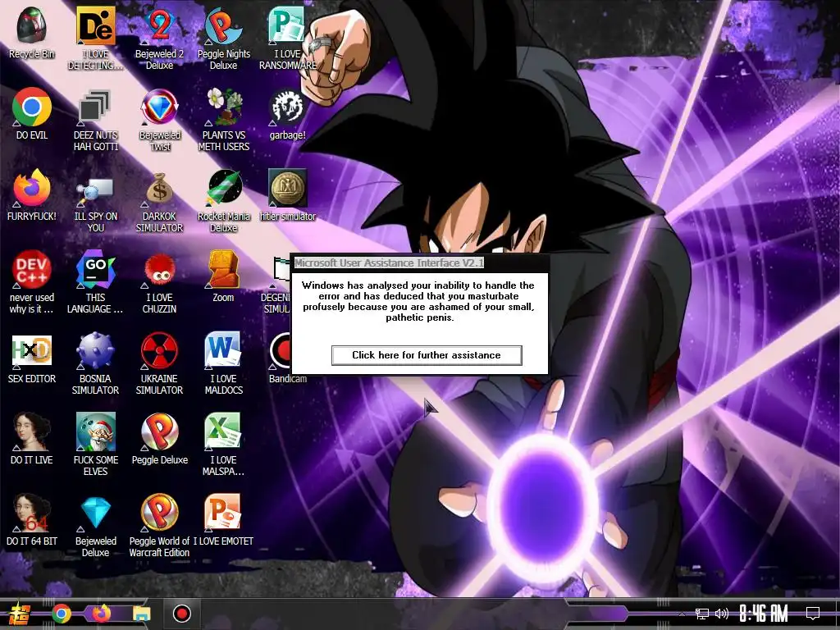Open the network status tray icon
This screenshot has width=840, height=630.
pyautogui.click(x=702, y=614)
